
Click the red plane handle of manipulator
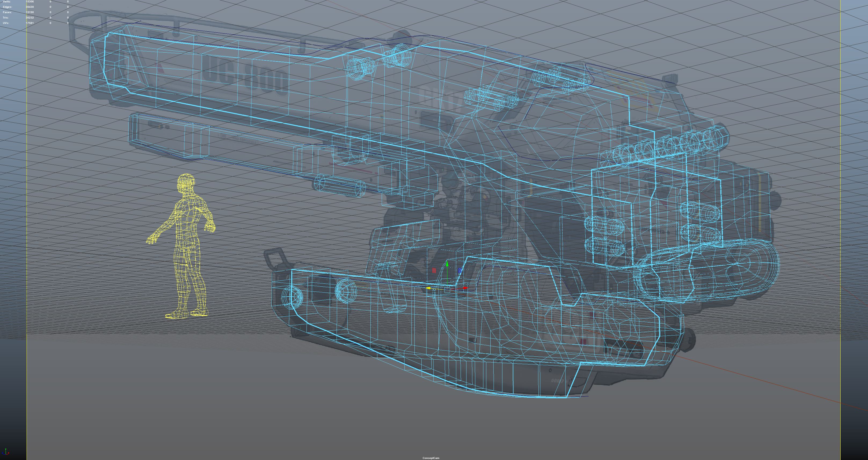434,271
